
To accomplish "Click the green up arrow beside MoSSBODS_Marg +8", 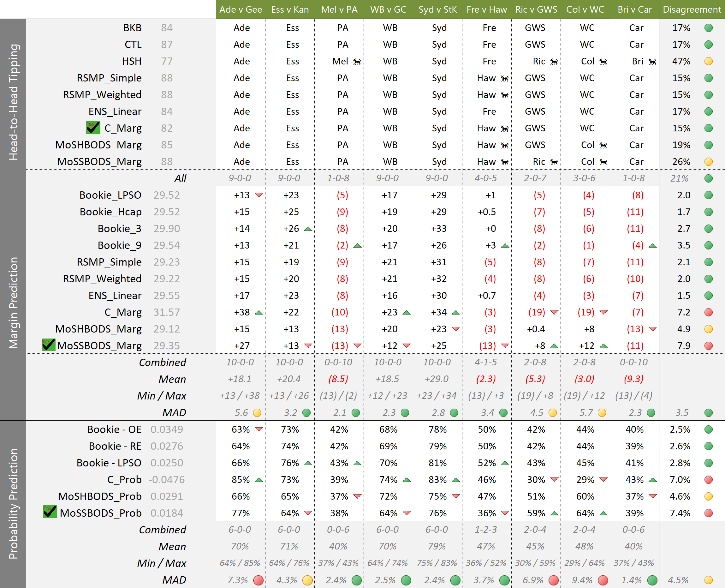I will (x=554, y=346).
